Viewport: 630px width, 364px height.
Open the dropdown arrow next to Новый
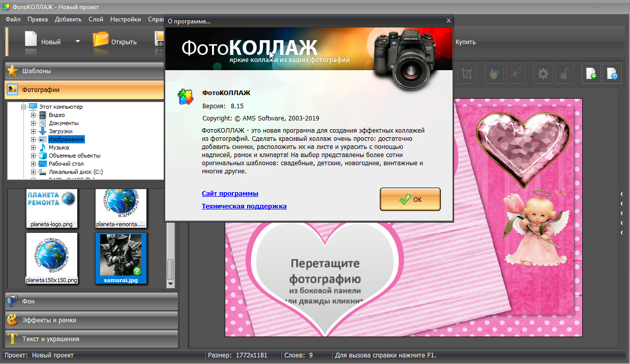[x=78, y=41]
